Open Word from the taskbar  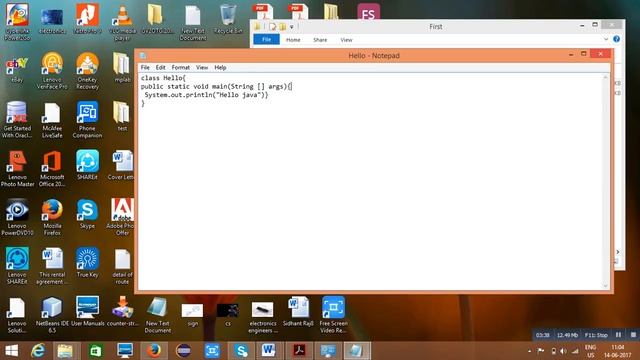coord(268,351)
